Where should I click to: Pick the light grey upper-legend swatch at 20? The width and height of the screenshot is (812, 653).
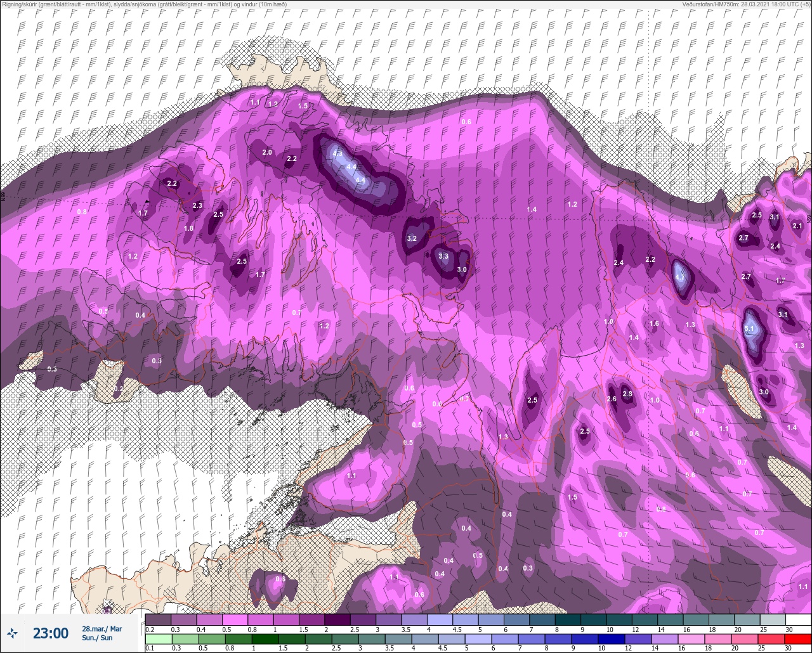(x=747, y=619)
